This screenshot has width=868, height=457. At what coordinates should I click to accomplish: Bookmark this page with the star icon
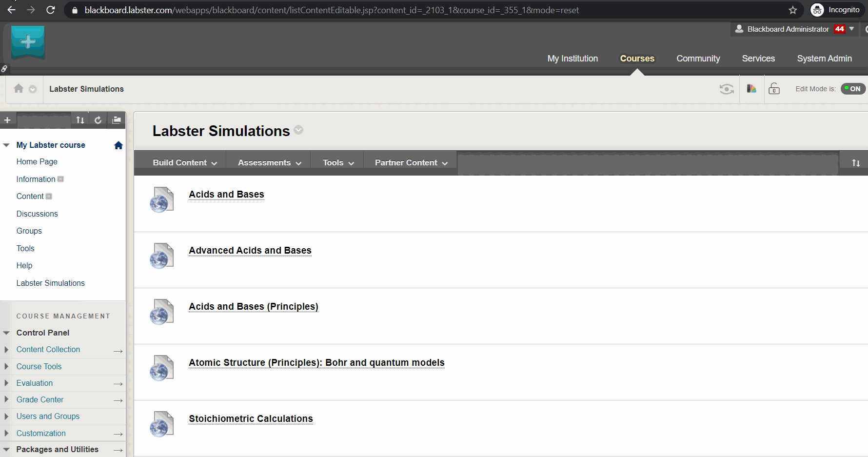coord(793,10)
